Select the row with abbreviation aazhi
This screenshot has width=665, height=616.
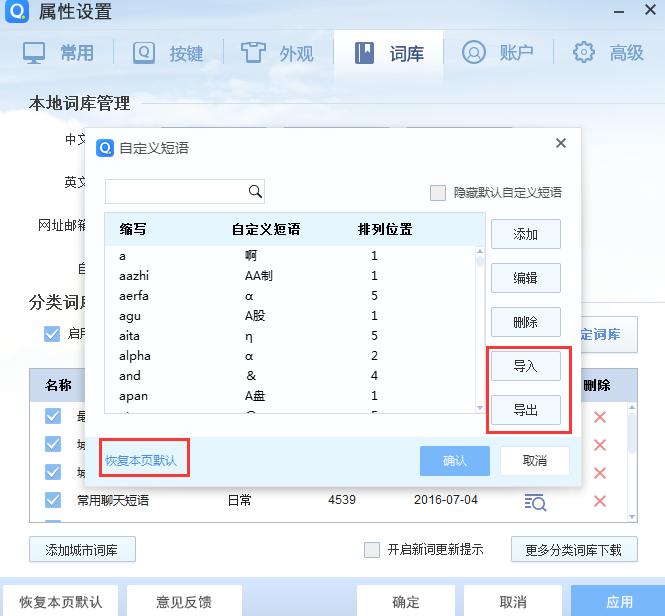point(291,276)
